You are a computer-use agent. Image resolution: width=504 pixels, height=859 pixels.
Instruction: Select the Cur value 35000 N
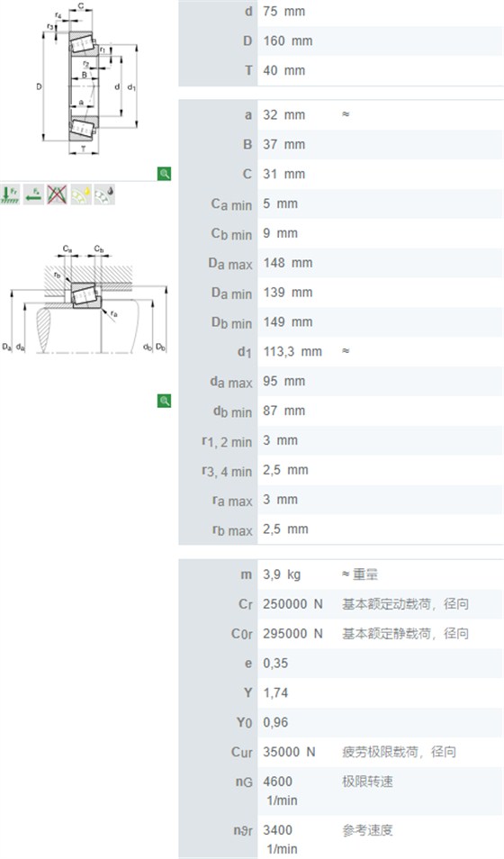pyautogui.click(x=289, y=752)
